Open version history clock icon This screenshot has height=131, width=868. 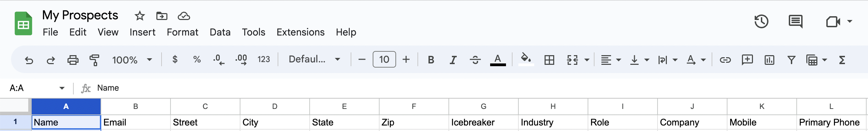point(761,22)
